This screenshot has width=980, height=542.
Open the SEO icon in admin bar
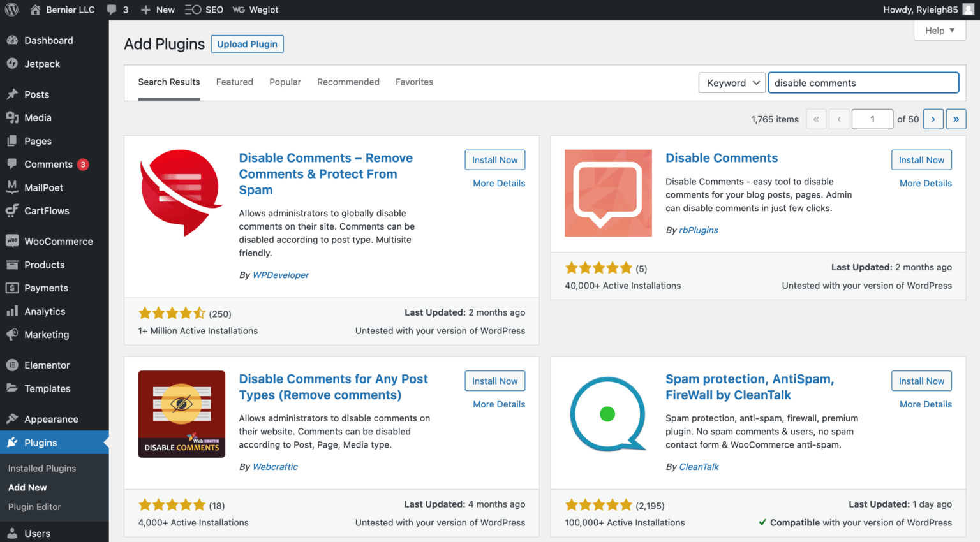click(x=193, y=10)
